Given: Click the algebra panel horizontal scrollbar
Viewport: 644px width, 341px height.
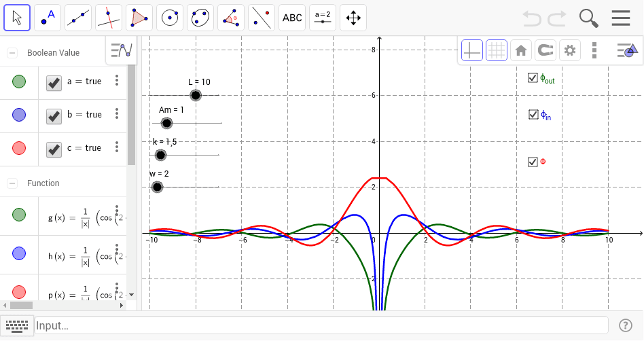Looking at the screenshot, I should tap(21, 305).
